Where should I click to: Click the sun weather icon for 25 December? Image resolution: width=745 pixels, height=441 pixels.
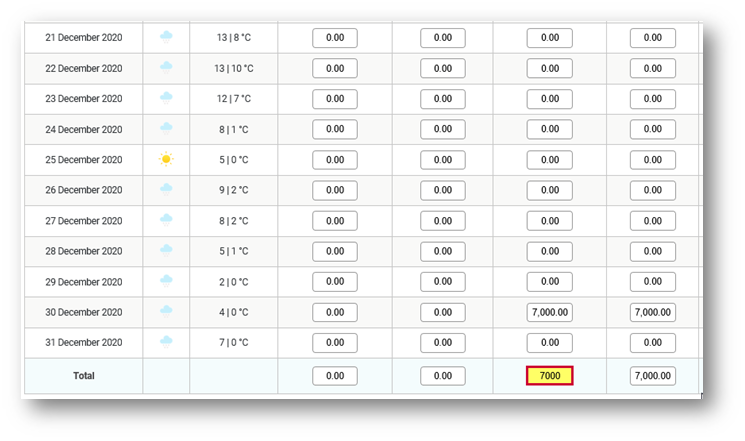point(166,159)
